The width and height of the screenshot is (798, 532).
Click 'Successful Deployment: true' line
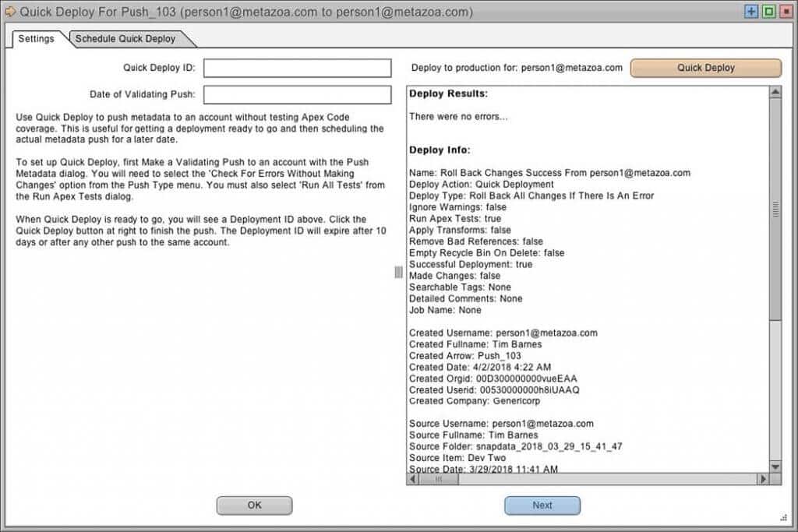tap(471, 265)
